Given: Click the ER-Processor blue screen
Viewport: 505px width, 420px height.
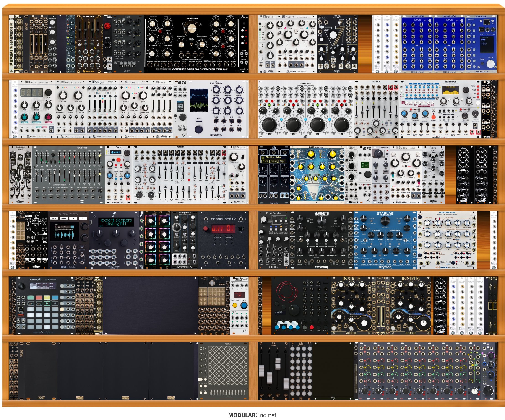Looking at the screenshot, I should (487, 45).
